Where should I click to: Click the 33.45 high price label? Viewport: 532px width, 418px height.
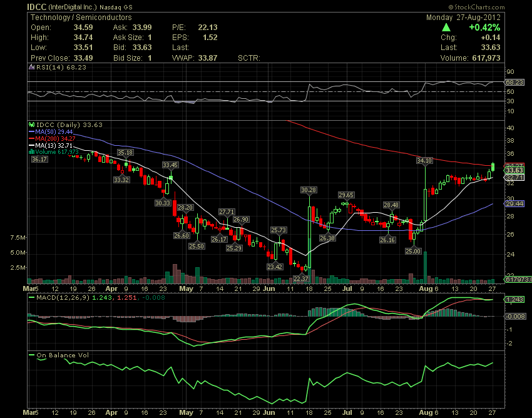click(x=170, y=165)
